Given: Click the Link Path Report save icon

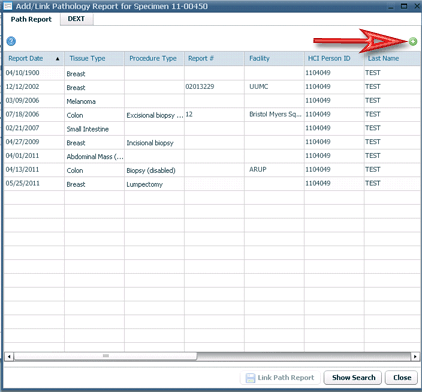Looking at the screenshot, I should [x=250, y=378].
